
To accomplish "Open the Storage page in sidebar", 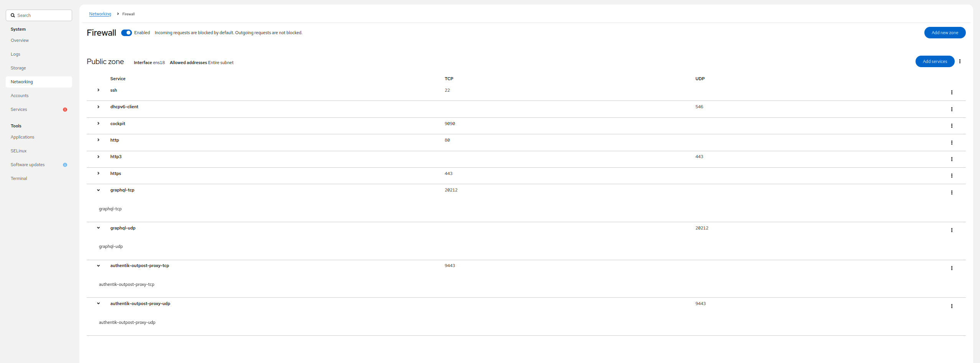I will coord(18,68).
